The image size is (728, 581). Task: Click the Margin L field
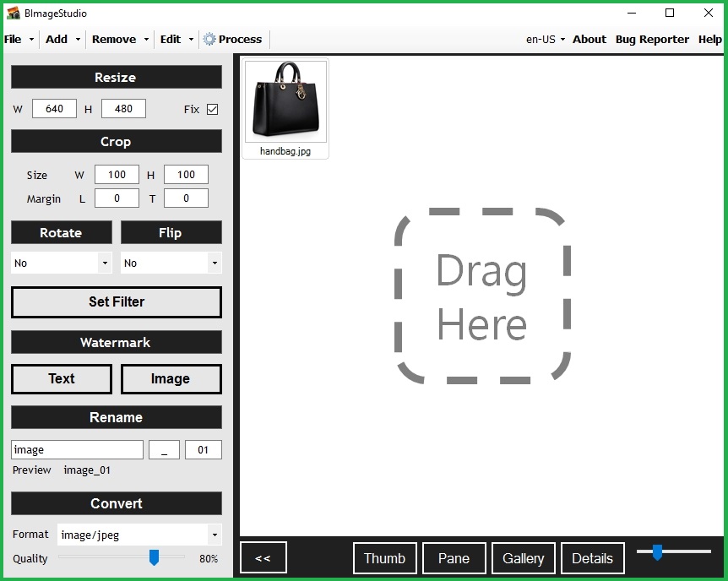(117, 198)
